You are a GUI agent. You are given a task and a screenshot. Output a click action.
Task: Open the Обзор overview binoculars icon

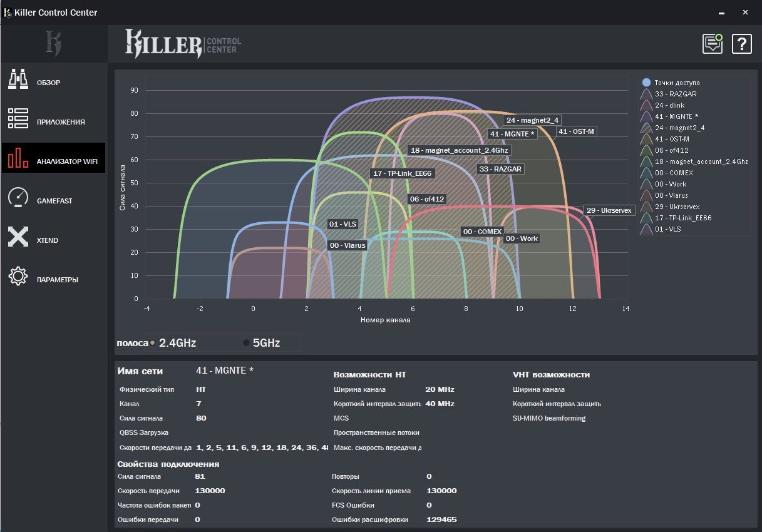(x=18, y=80)
